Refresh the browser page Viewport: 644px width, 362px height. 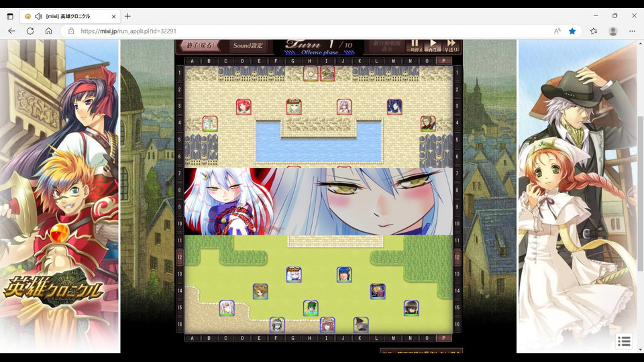click(30, 32)
